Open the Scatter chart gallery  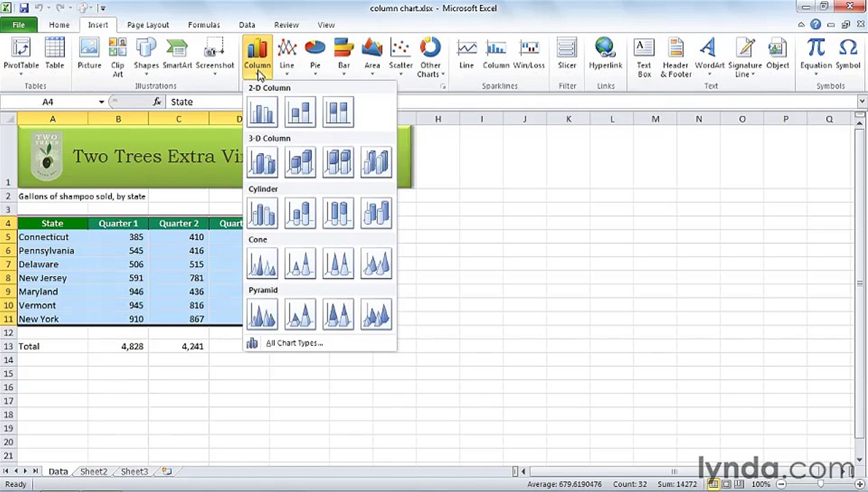tap(401, 57)
